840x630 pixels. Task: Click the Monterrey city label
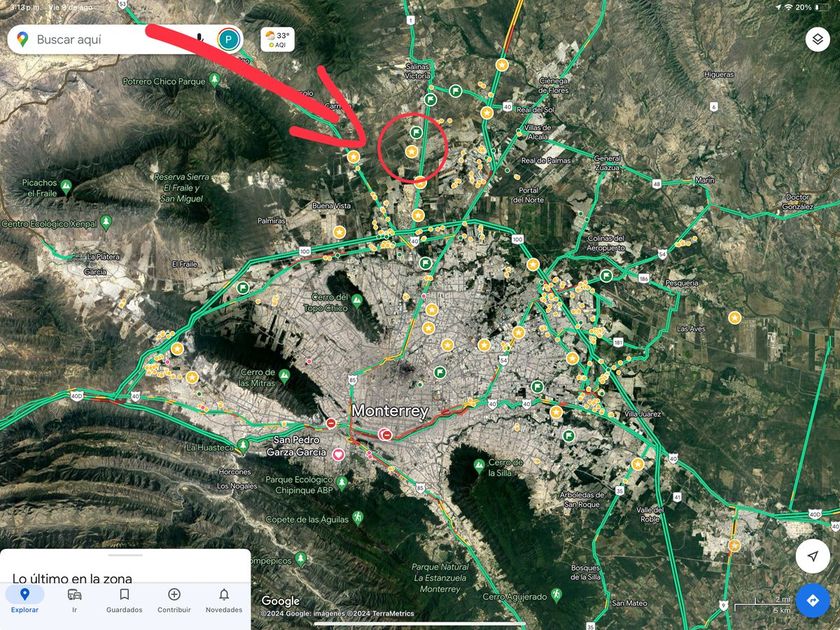click(390, 411)
